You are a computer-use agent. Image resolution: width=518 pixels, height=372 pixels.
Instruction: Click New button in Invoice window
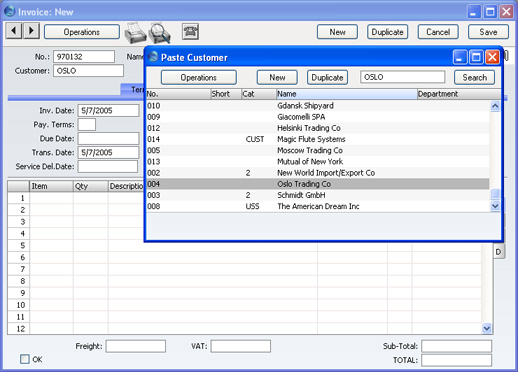337,32
